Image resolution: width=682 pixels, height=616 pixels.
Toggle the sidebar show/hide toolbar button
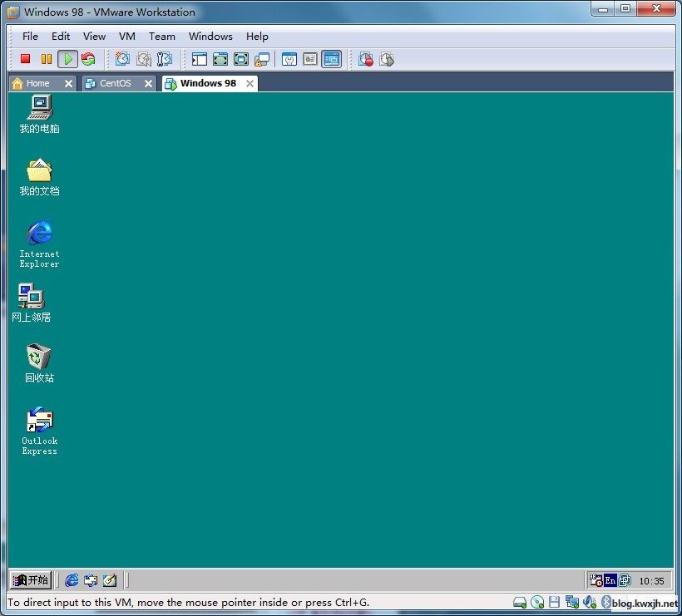pos(199,59)
